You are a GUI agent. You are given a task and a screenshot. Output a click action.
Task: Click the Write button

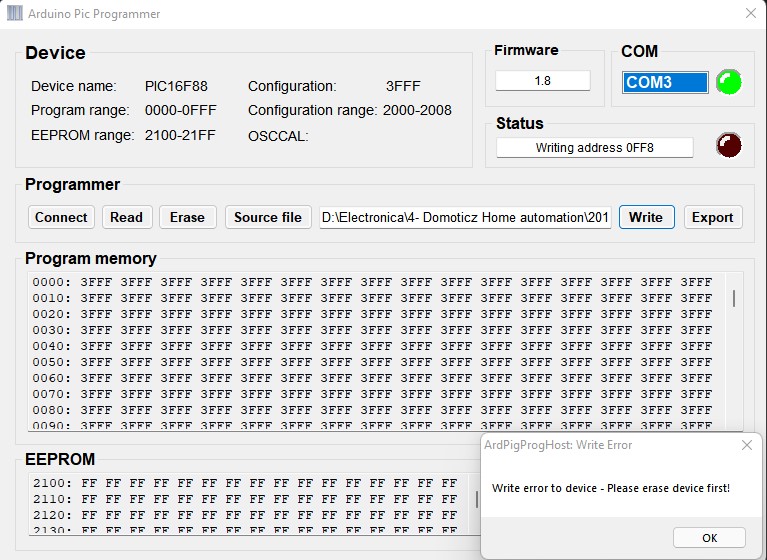click(x=646, y=217)
